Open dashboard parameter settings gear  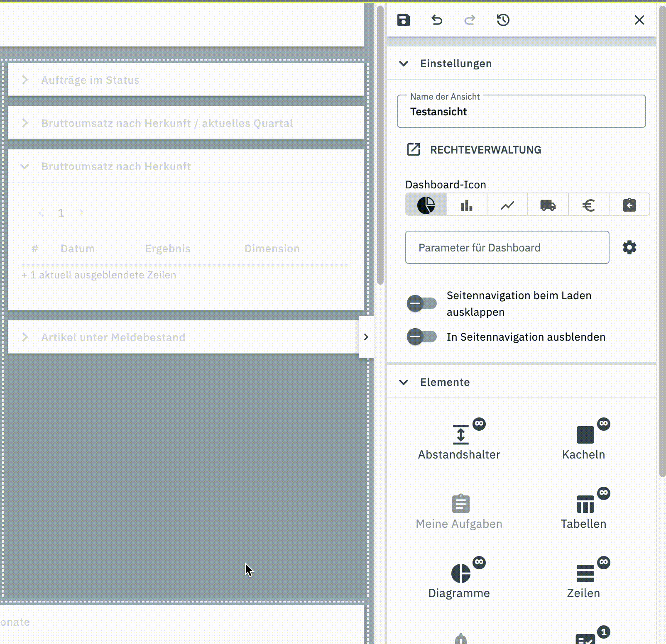coord(629,247)
